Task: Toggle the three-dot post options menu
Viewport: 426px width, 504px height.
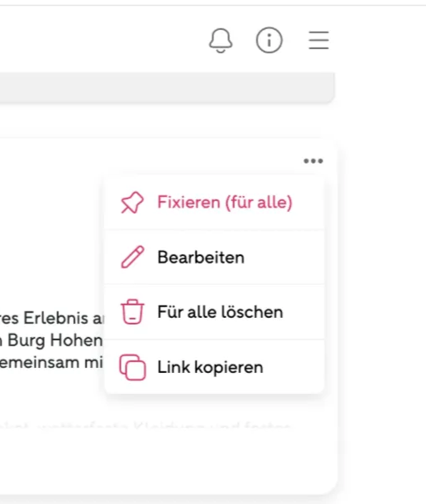Action: pyautogui.click(x=313, y=161)
